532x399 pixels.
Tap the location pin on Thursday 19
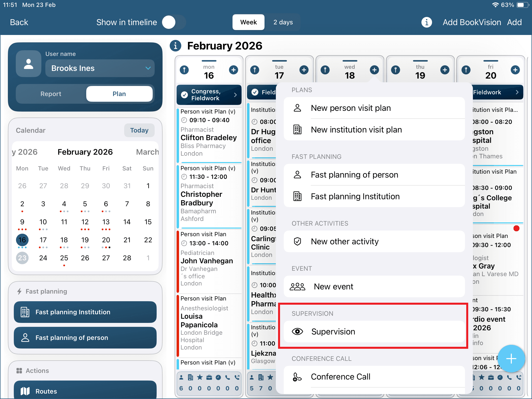coord(396,70)
